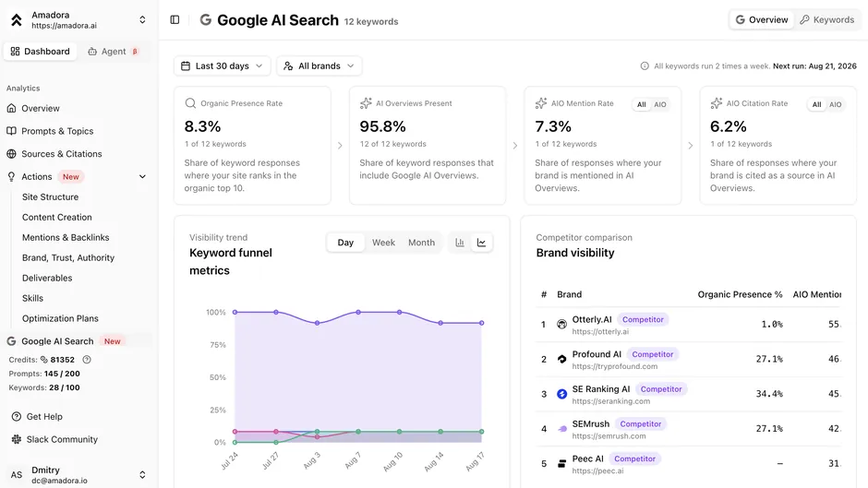Click the info icon beside keyword run schedule
The image size is (868, 488).
[x=645, y=65]
